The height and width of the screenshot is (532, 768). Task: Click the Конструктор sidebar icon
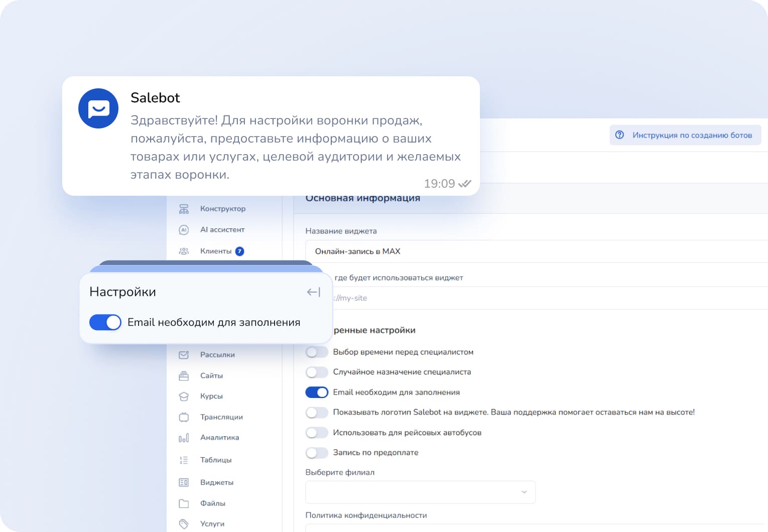pyautogui.click(x=184, y=209)
